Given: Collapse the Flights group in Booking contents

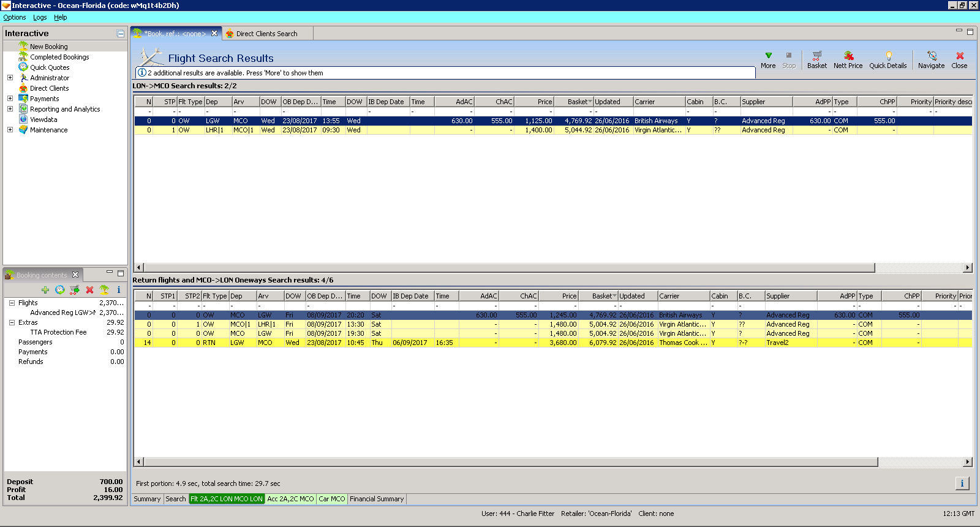Looking at the screenshot, I should point(12,303).
